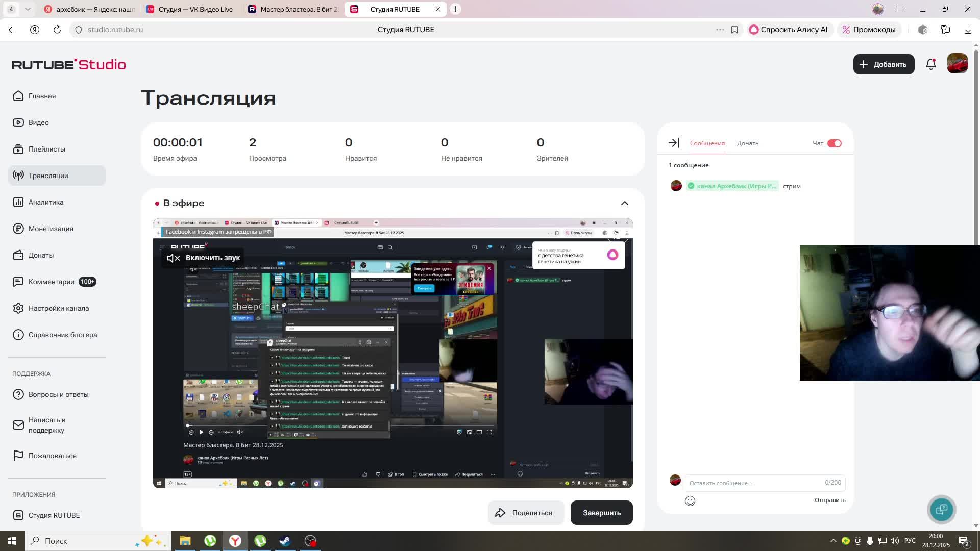The height and width of the screenshot is (551, 980).
Task: Switch to the Донаты chat tab
Action: [748, 143]
